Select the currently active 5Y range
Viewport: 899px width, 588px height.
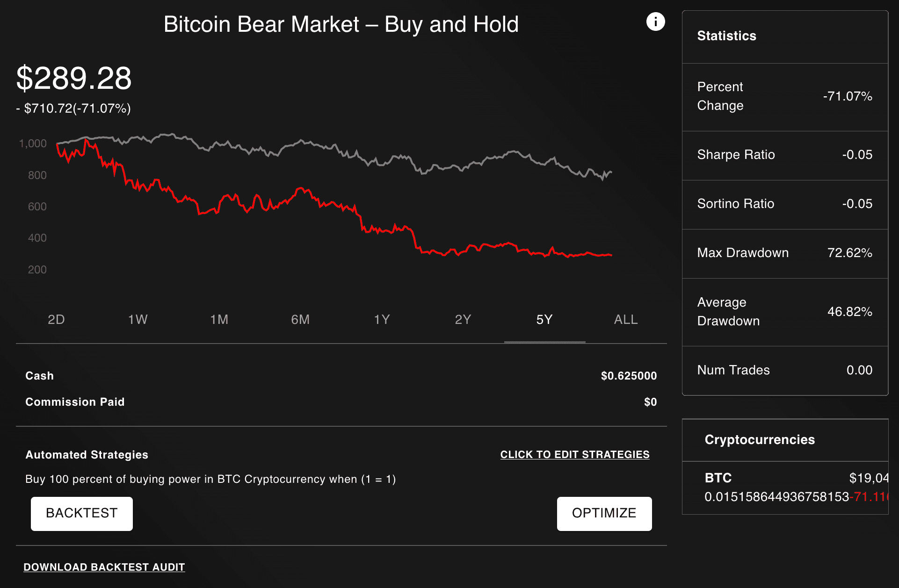pos(544,319)
